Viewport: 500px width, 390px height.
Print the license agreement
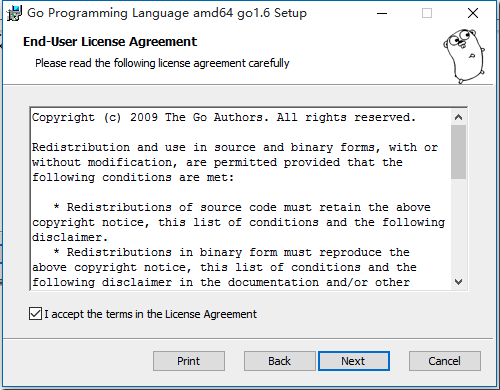pos(189,361)
